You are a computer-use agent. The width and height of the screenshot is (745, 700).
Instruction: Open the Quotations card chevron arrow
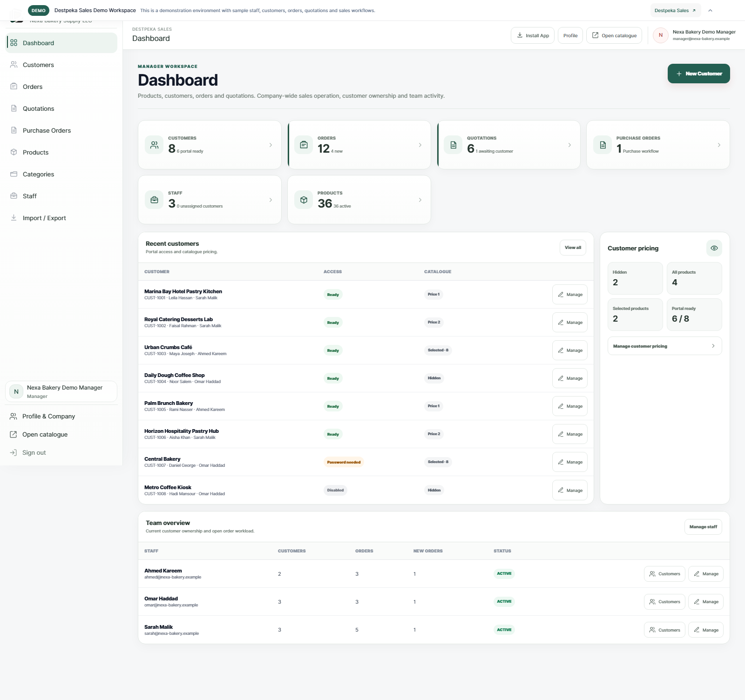click(569, 145)
